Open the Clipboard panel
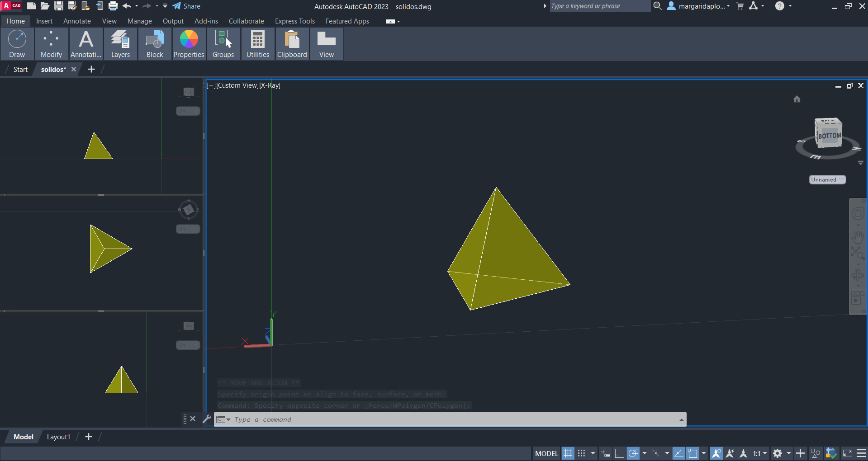Screen dimensions: 868x461 click(x=292, y=44)
